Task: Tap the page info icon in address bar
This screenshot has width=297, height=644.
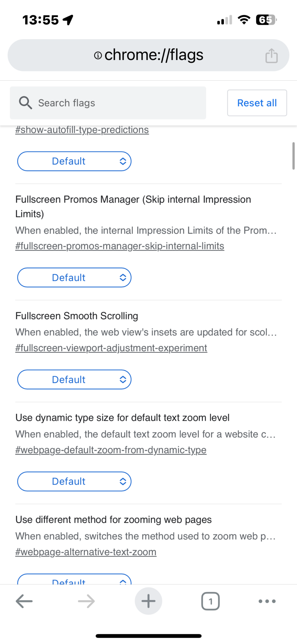Action: point(98,55)
